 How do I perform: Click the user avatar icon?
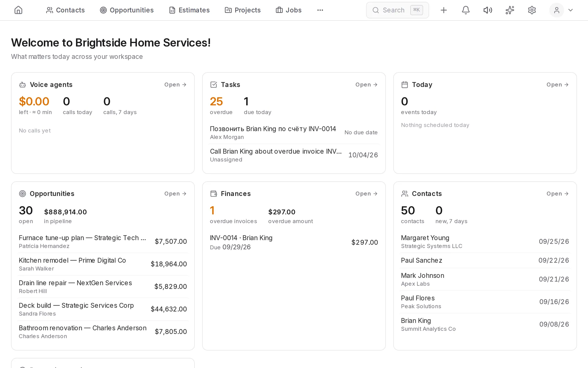click(556, 10)
